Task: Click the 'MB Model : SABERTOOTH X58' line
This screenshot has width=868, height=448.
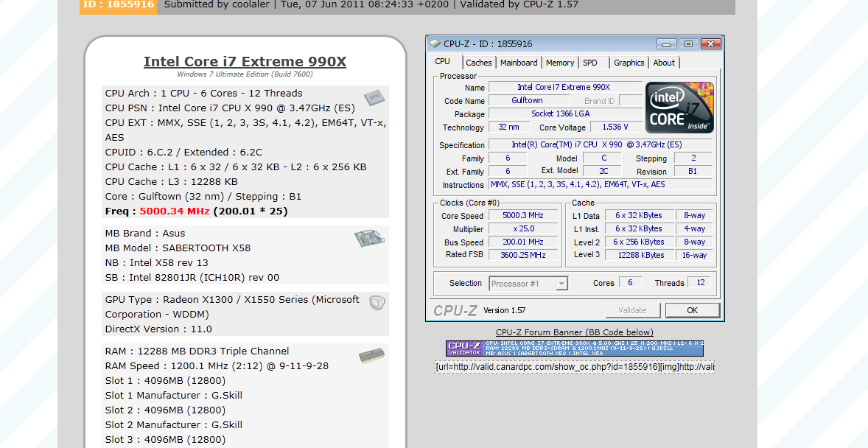Action: [178, 248]
